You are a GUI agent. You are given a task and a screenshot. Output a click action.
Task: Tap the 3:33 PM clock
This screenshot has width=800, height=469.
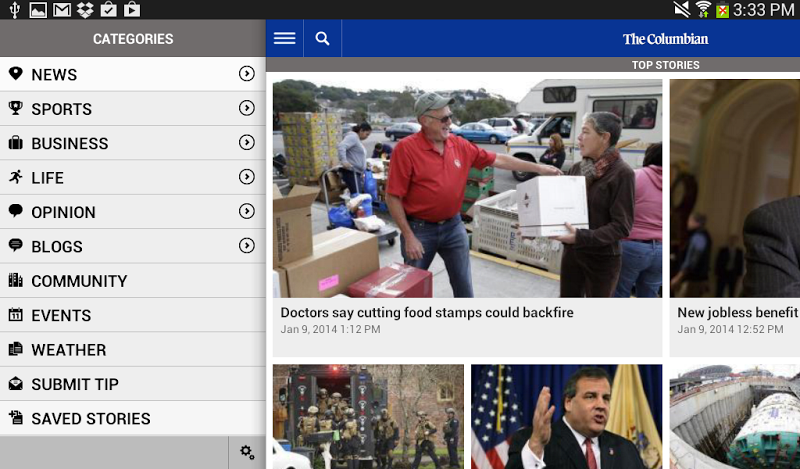coord(763,10)
